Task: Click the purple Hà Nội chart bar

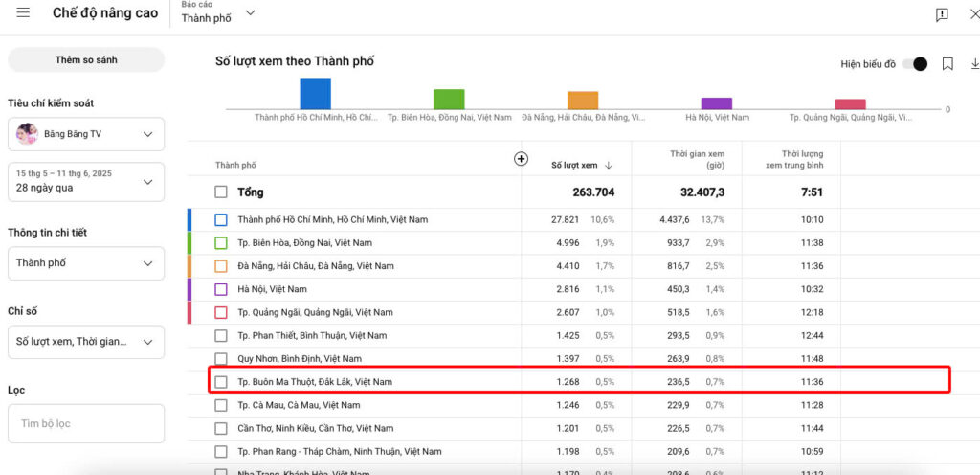Action: click(716, 102)
